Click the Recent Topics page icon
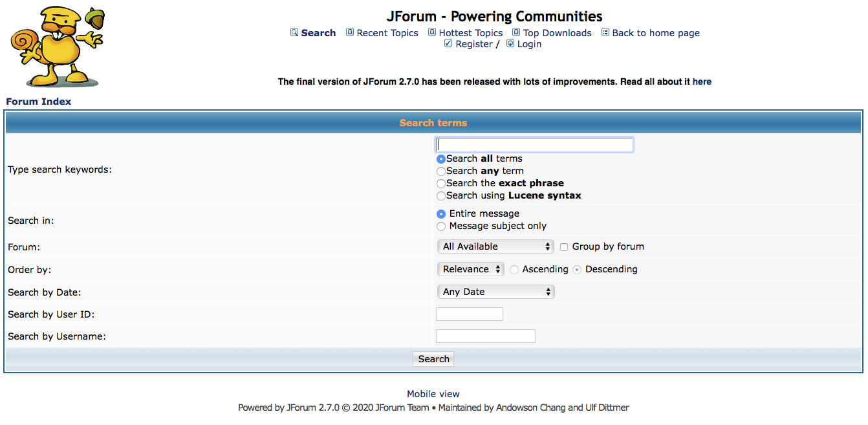The width and height of the screenshot is (868, 425). click(x=350, y=32)
